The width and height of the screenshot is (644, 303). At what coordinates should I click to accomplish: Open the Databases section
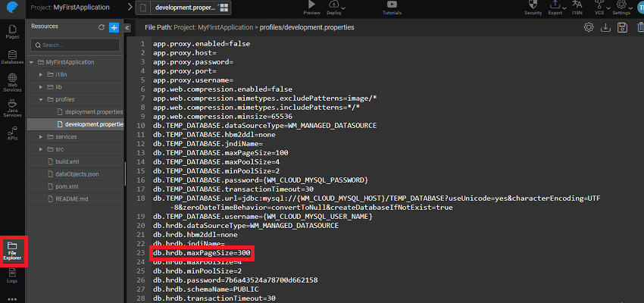12,57
